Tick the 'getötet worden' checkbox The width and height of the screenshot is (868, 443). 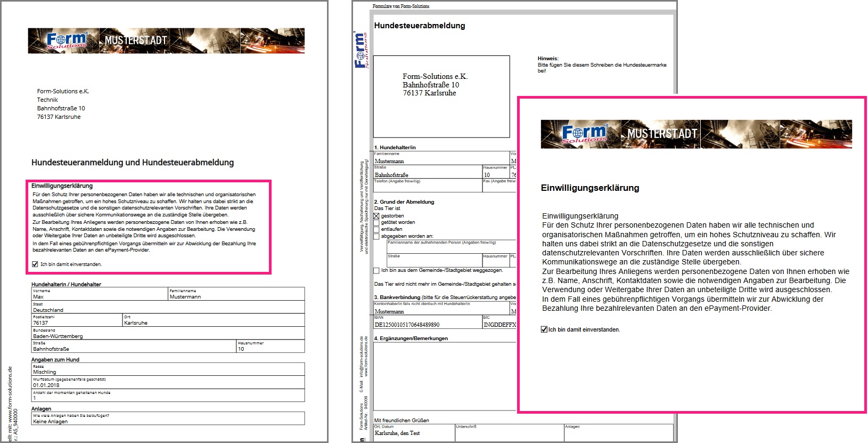coord(376,223)
